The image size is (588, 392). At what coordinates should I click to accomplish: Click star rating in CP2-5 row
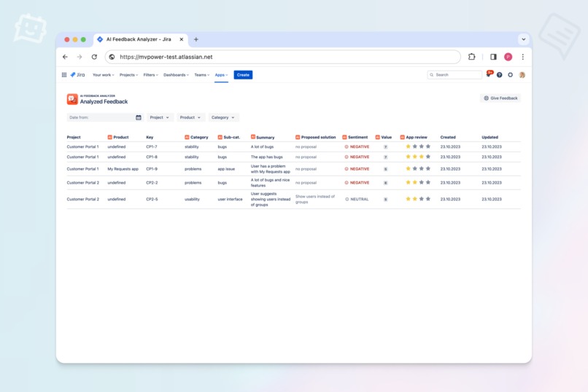pos(418,199)
